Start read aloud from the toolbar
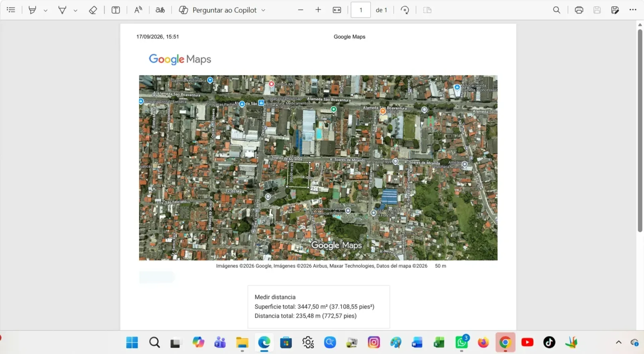 (x=138, y=10)
